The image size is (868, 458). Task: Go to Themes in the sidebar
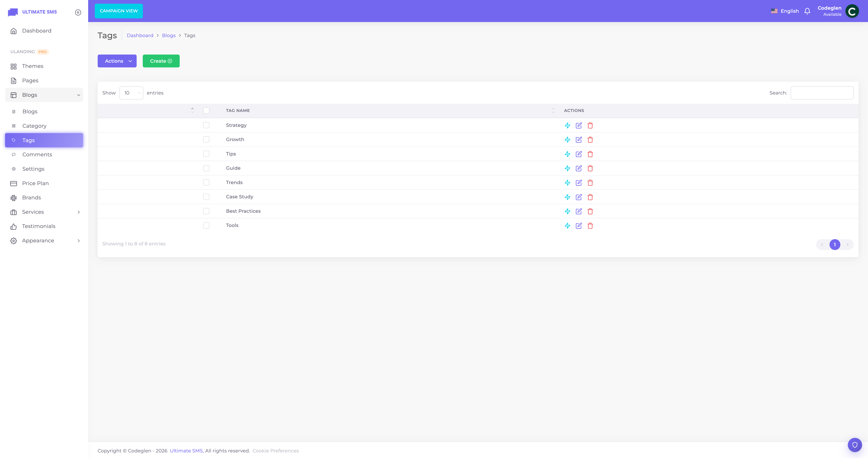coord(44,66)
